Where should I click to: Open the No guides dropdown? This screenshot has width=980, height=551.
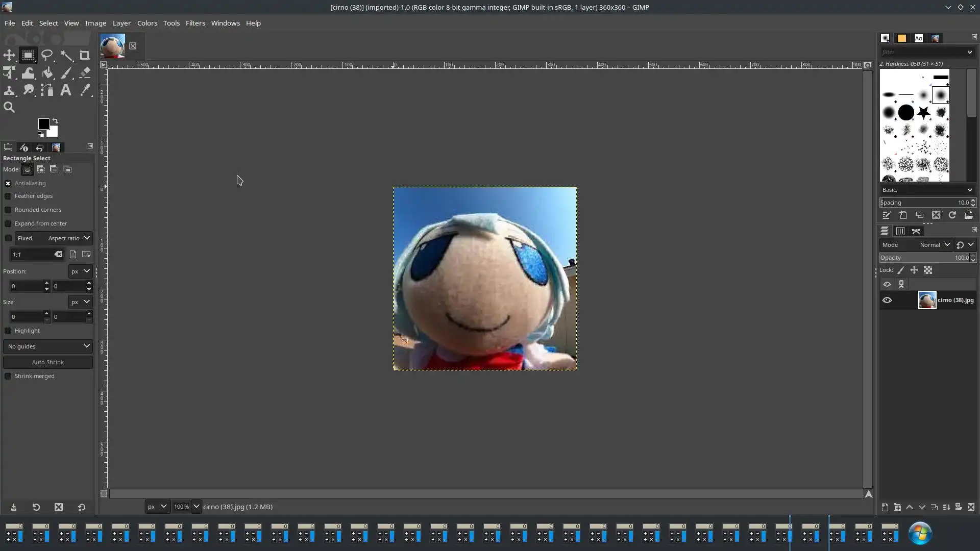pos(48,346)
